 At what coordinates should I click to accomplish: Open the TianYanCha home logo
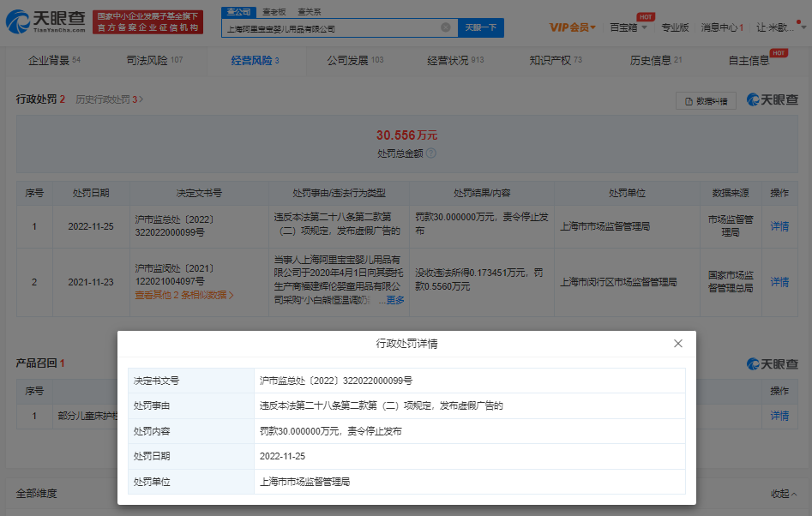pos(45,21)
